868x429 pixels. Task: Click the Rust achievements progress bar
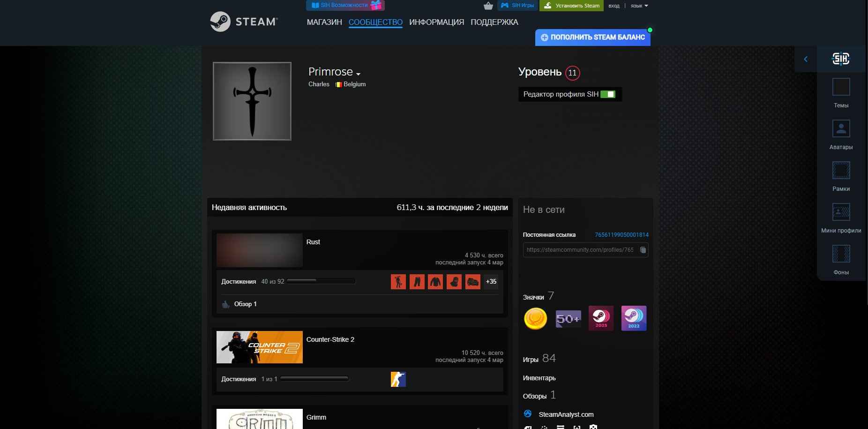[x=322, y=282]
